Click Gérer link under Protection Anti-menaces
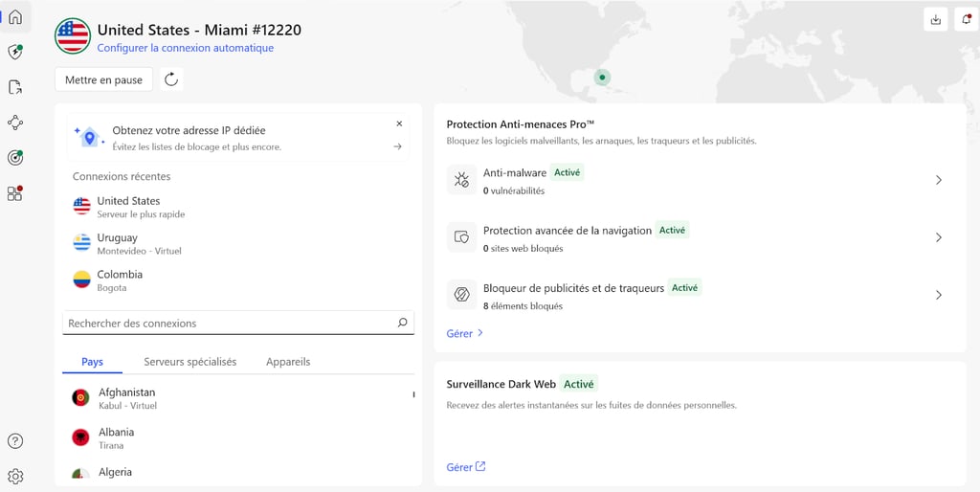 (x=465, y=334)
